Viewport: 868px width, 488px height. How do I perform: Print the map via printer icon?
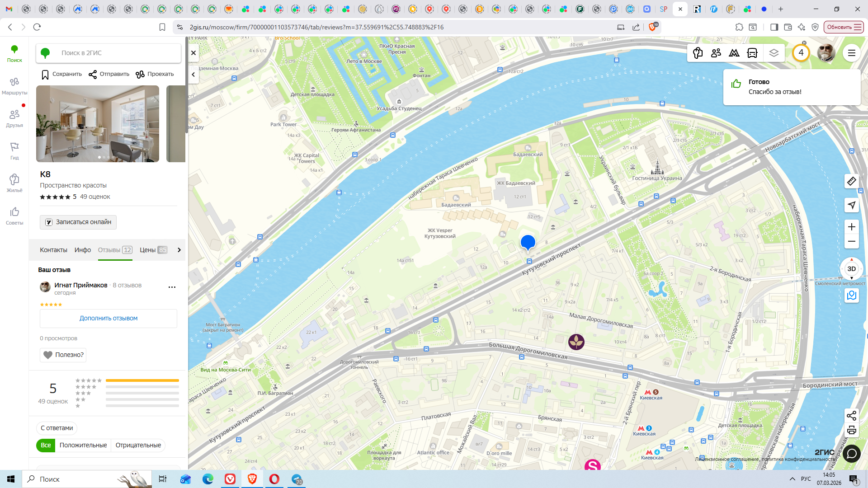pyautogui.click(x=852, y=430)
